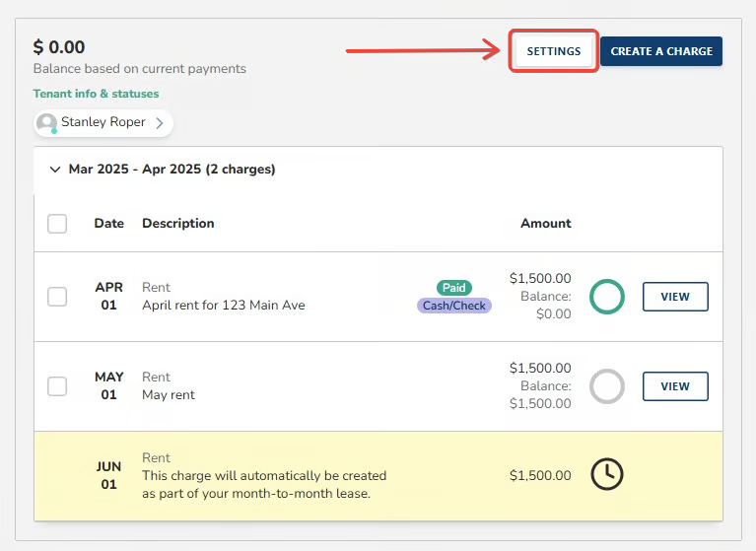The image size is (756, 551).
Task: Click the $ 0.00 balance total
Action: tap(59, 47)
